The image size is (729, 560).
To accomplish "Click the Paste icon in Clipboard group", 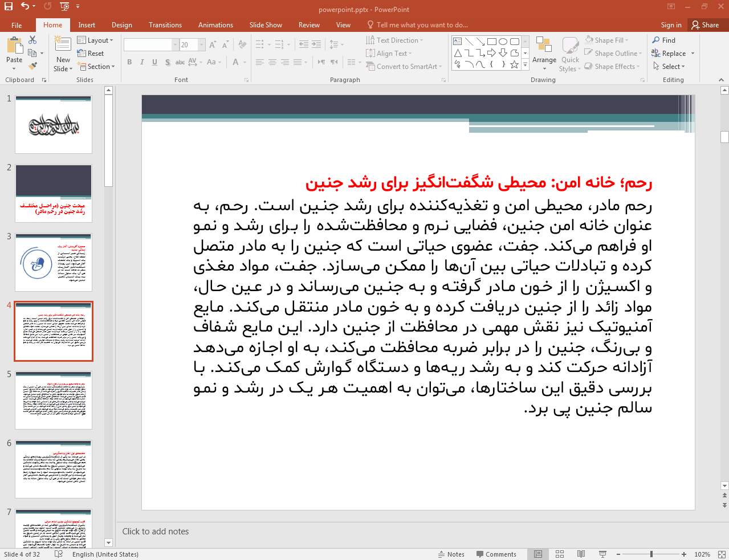I will pyautogui.click(x=14, y=47).
